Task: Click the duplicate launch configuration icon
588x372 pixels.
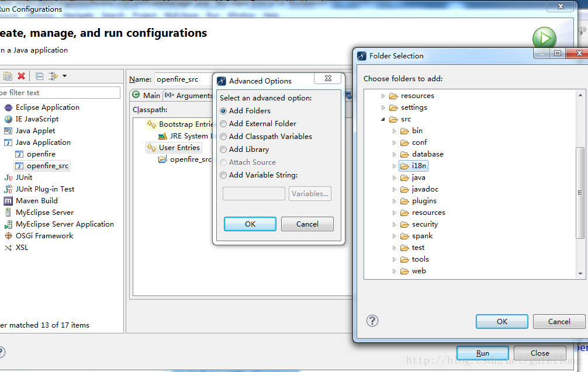Action: pos(8,76)
